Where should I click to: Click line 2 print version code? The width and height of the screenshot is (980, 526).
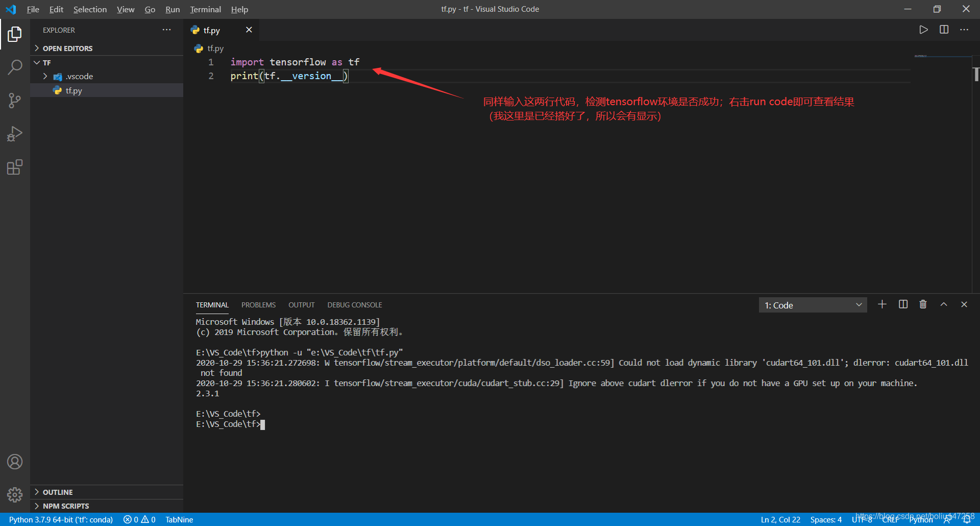289,76
